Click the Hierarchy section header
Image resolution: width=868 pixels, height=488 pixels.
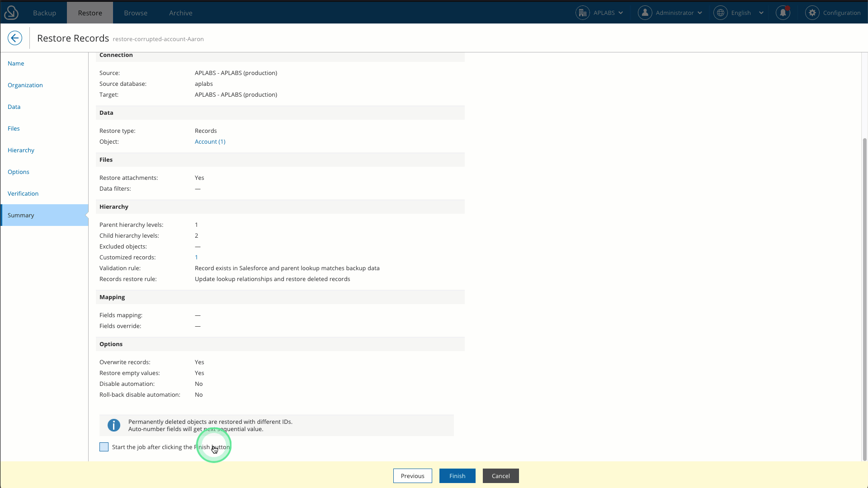(280, 206)
